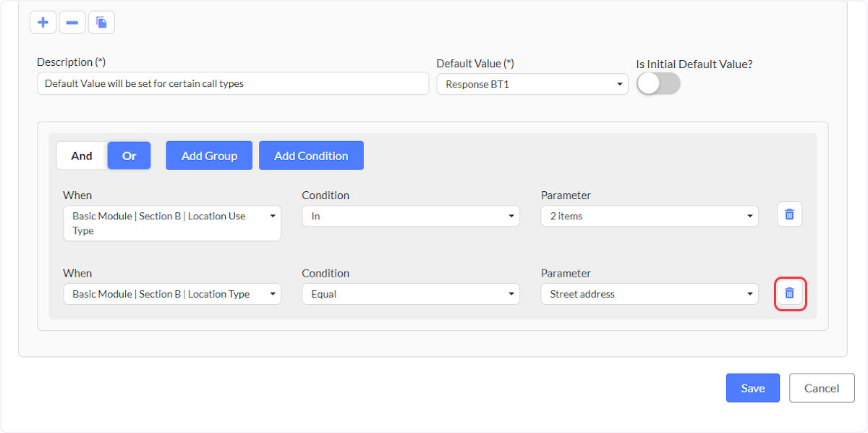Open the In condition dropdown
868x433 pixels.
[x=411, y=216]
